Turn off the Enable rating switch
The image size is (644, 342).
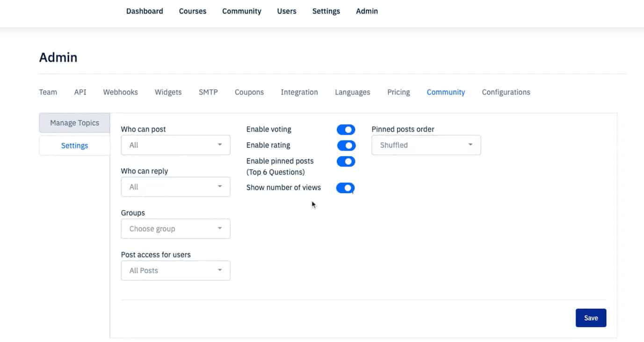[x=346, y=146]
